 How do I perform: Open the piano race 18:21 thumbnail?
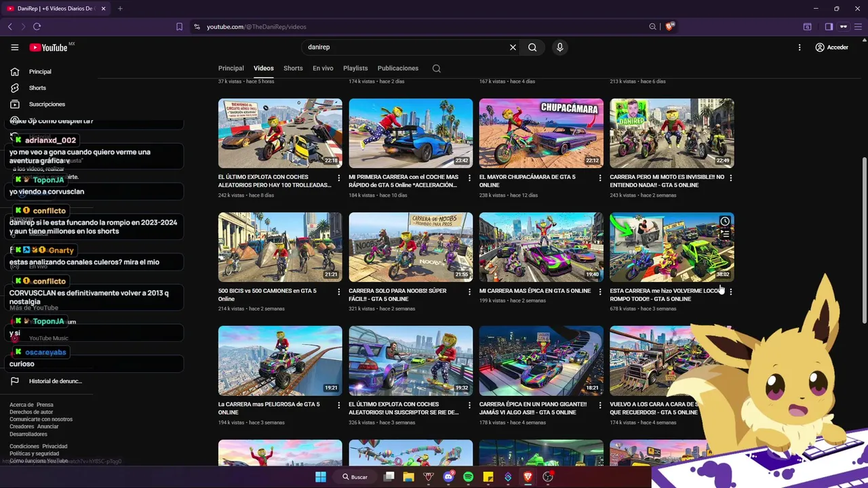[x=541, y=361]
